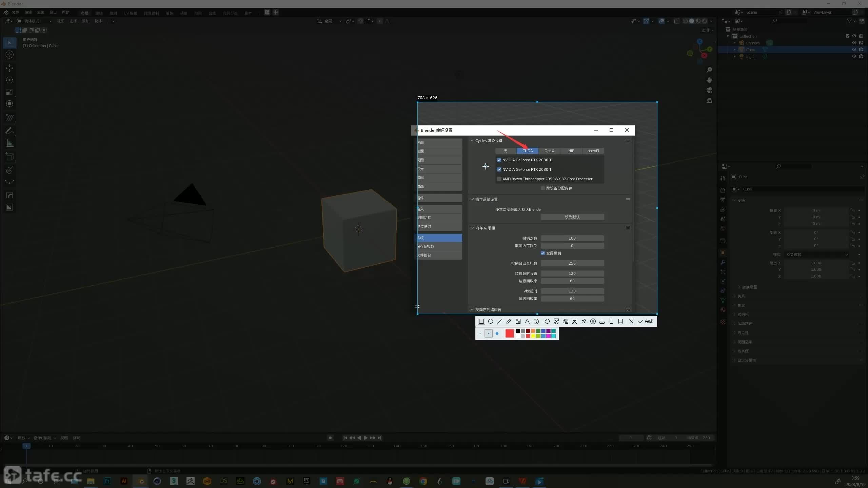Bookmark the screenshot in toolbar

pyautogui.click(x=620, y=321)
